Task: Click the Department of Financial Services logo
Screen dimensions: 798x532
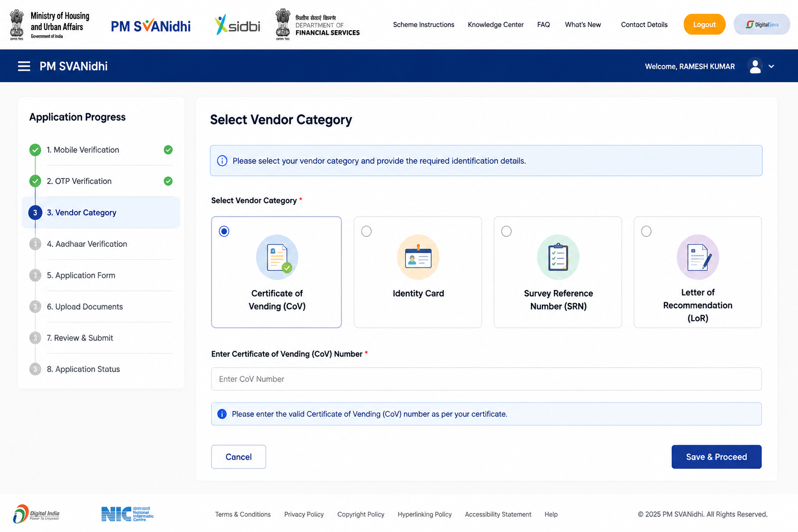Action: [x=317, y=24]
